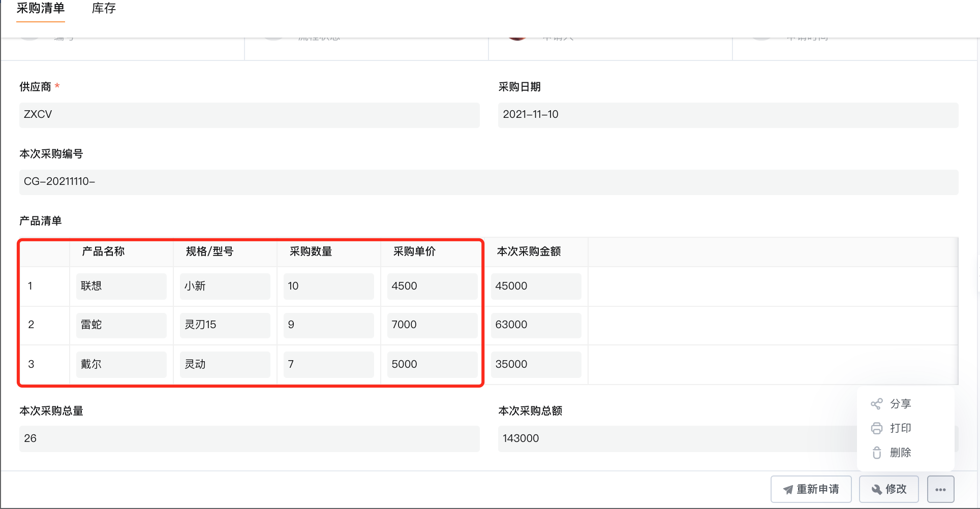Click the 规格/型号 column header
This screenshot has height=509, width=980.
click(209, 251)
